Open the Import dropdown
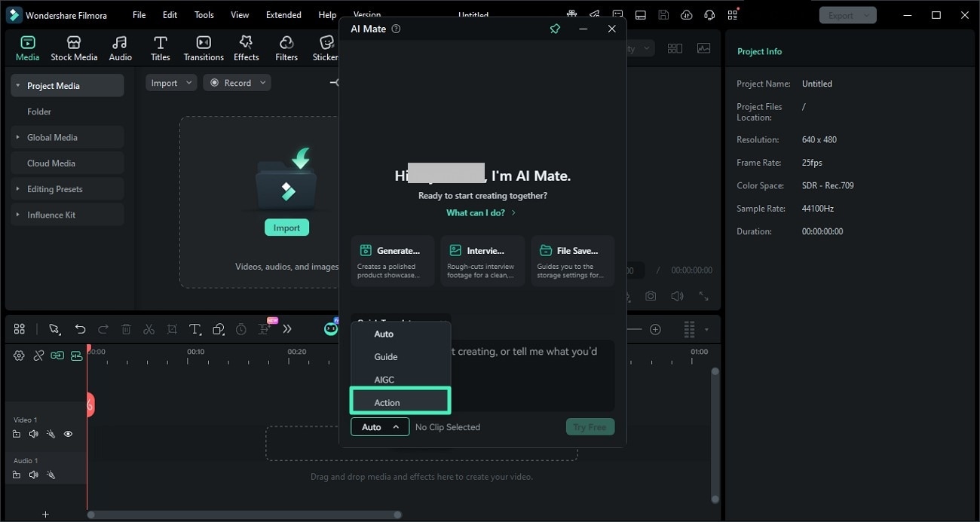 171,83
